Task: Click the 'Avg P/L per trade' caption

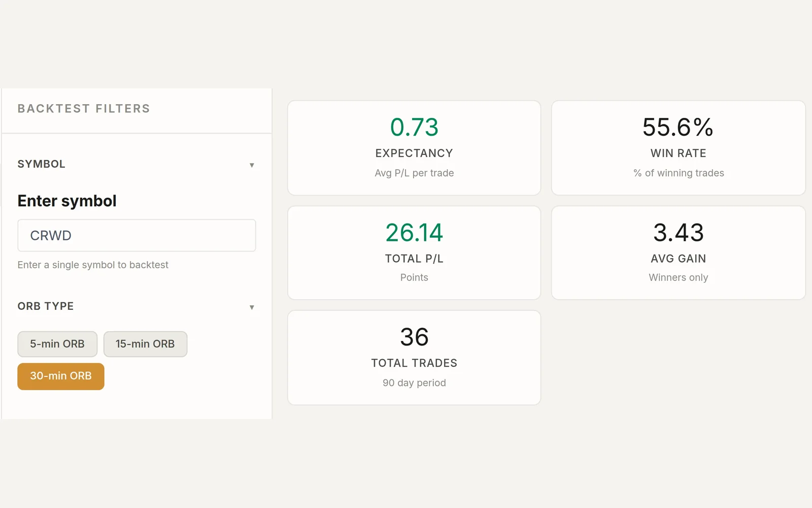Action: point(414,173)
